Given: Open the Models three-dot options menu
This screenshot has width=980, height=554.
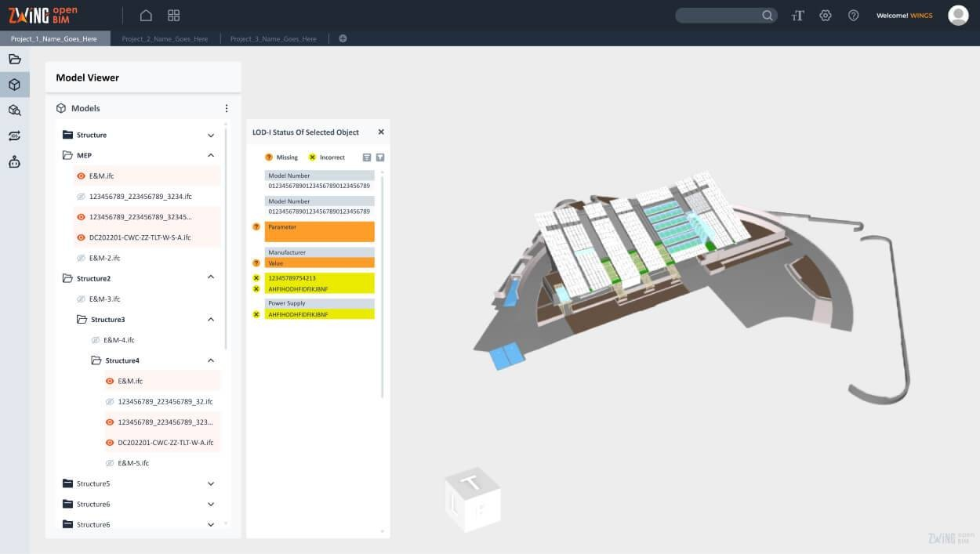Looking at the screenshot, I should click(x=227, y=108).
